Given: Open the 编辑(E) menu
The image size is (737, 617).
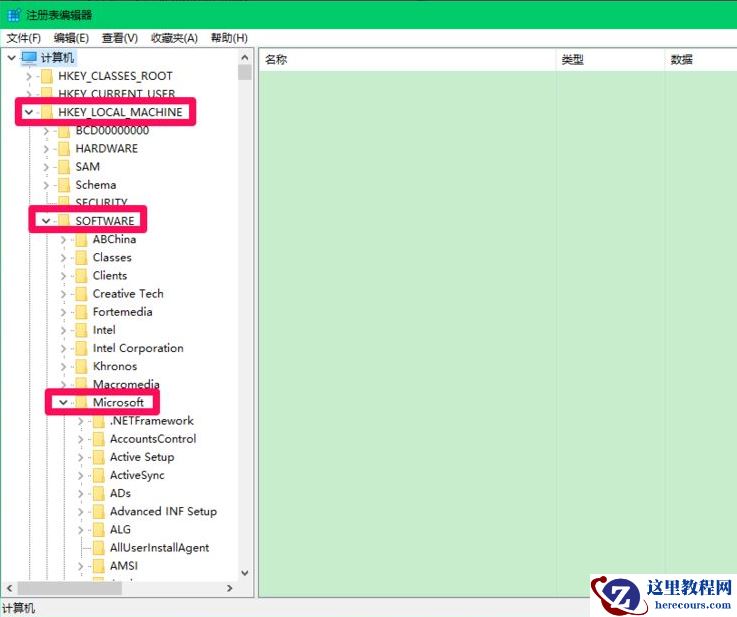Looking at the screenshot, I should click(71, 38).
